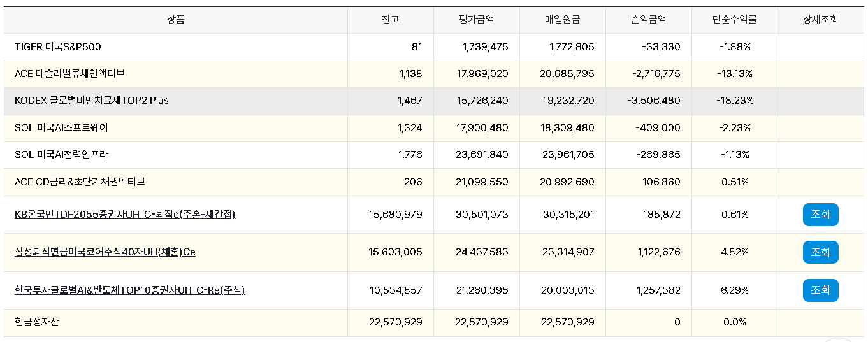Click the 손익금액 column header
Image resolution: width=868 pixels, height=342 pixels.
coord(648,20)
